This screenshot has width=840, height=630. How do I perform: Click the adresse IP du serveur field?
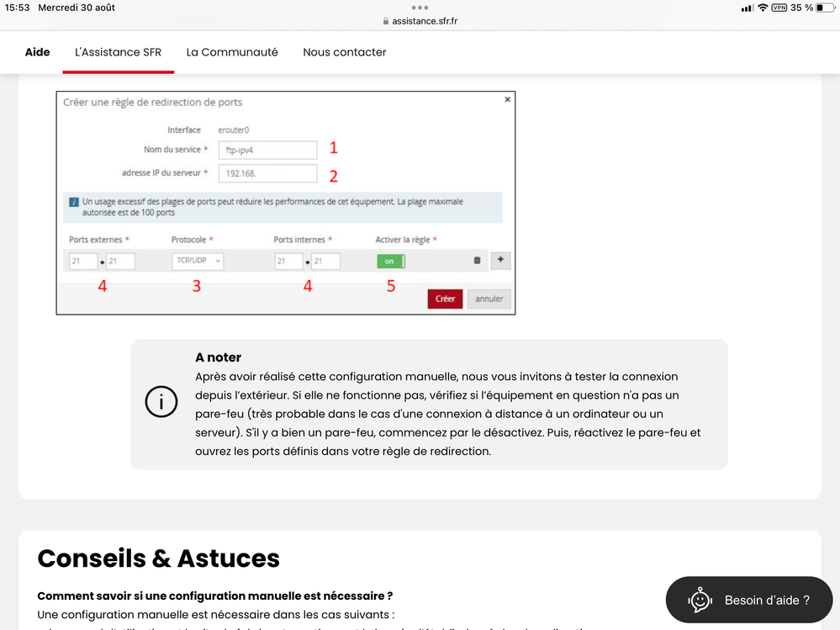[x=267, y=174]
